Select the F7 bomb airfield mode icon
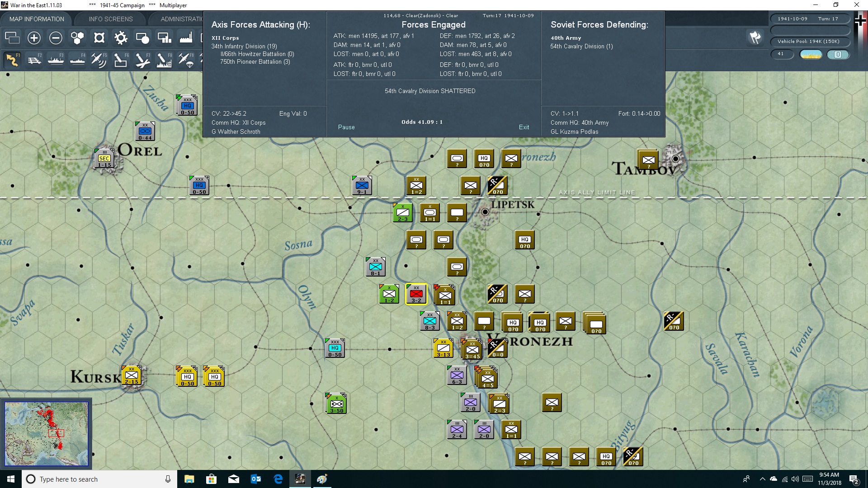The width and height of the screenshot is (868, 488). click(142, 60)
